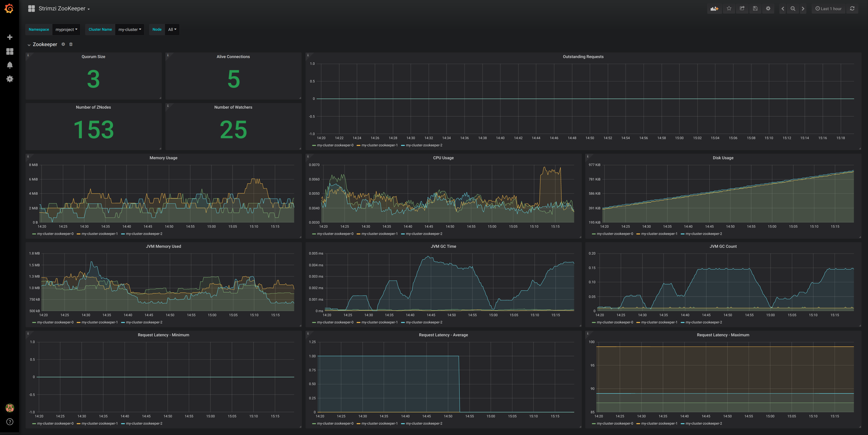Image resolution: width=868 pixels, height=435 pixels.
Task: Open the Quorum Size panel title menu
Action: click(x=93, y=56)
